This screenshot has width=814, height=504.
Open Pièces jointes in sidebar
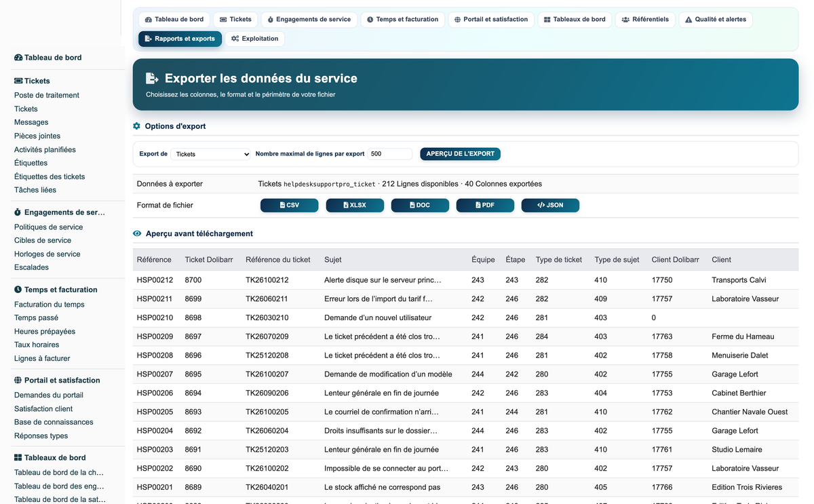pos(37,136)
